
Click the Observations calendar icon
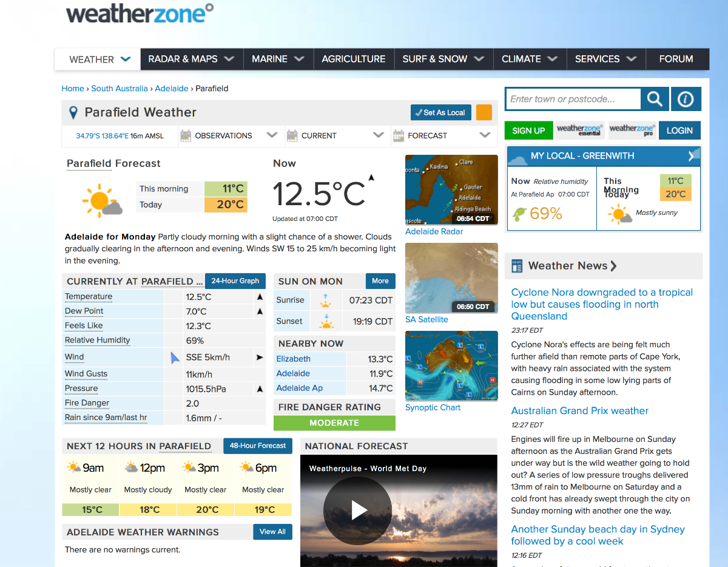186,135
